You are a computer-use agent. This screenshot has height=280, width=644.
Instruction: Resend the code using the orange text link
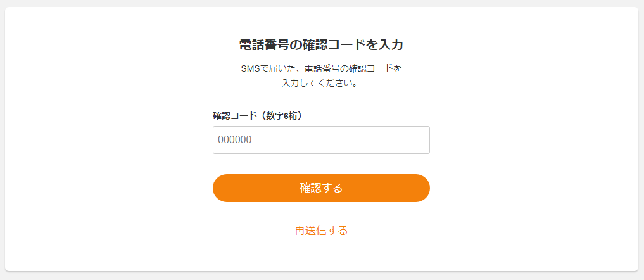coord(321,230)
